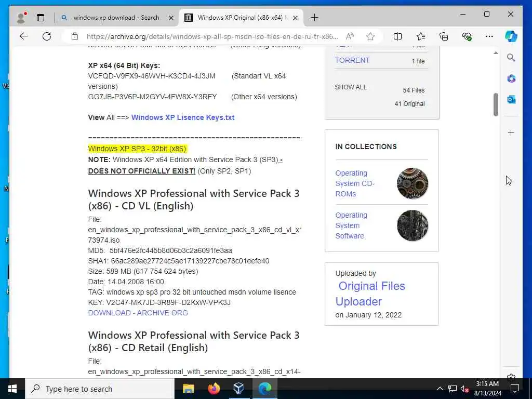Open a new tab with plus button
This screenshot has height=399, width=532.
click(314, 17)
